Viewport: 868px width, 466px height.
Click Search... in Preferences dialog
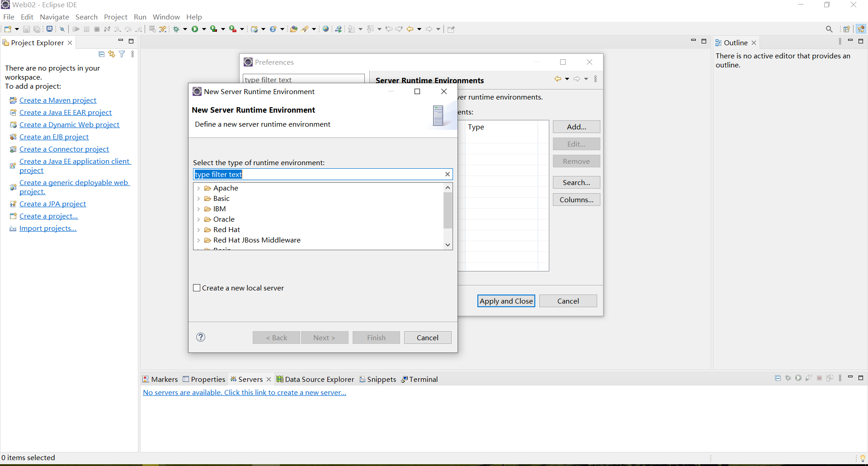pos(576,182)
